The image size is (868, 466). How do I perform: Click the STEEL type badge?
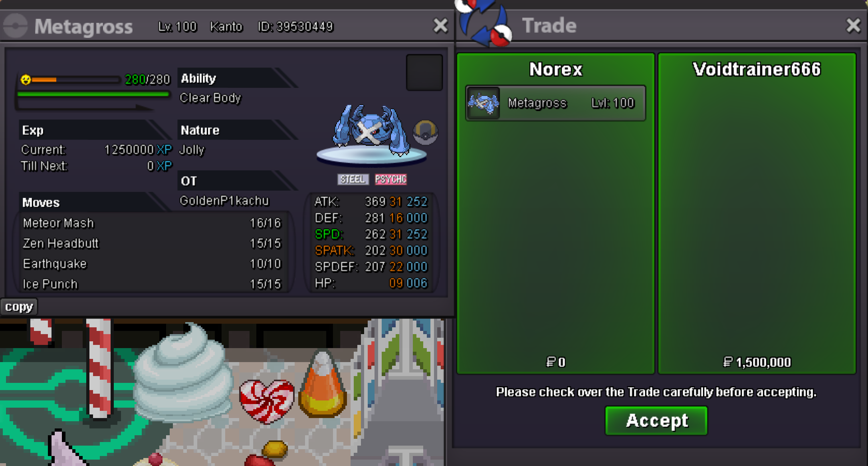click(353, 179)
